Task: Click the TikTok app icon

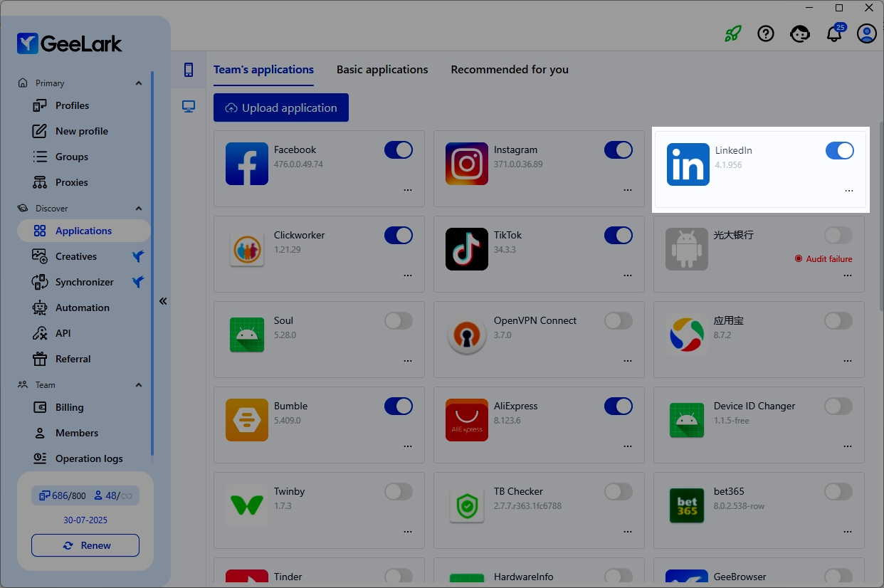Action: coord(467,249)
